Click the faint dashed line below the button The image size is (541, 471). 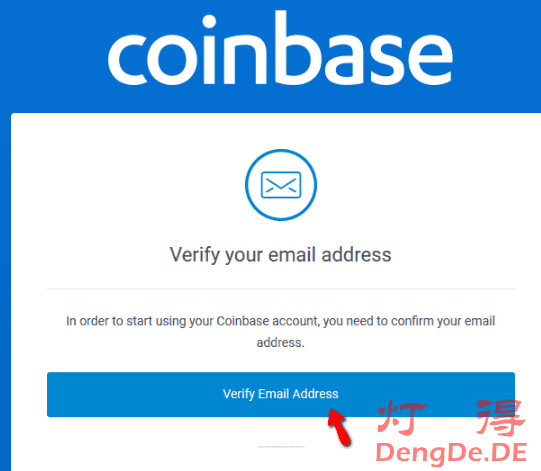click(281, 447)
